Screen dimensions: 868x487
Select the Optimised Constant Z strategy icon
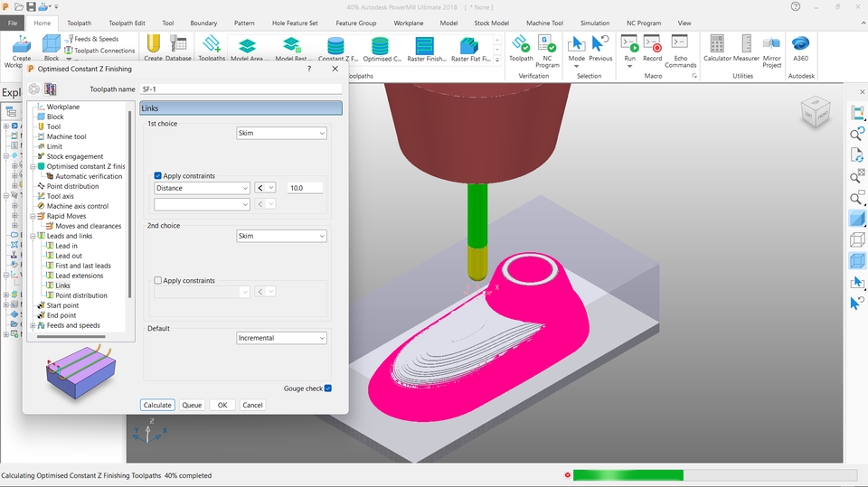pyautogui.click(x=381, y=49)
